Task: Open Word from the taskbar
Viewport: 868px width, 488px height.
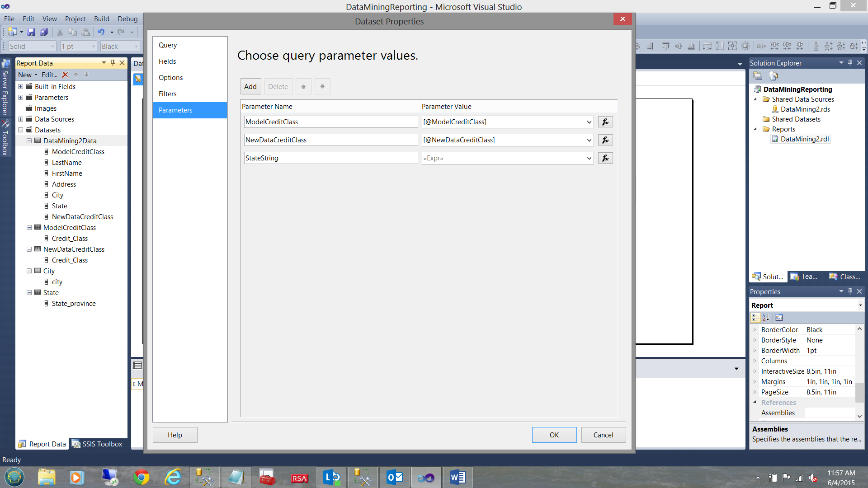Action: 458,477
